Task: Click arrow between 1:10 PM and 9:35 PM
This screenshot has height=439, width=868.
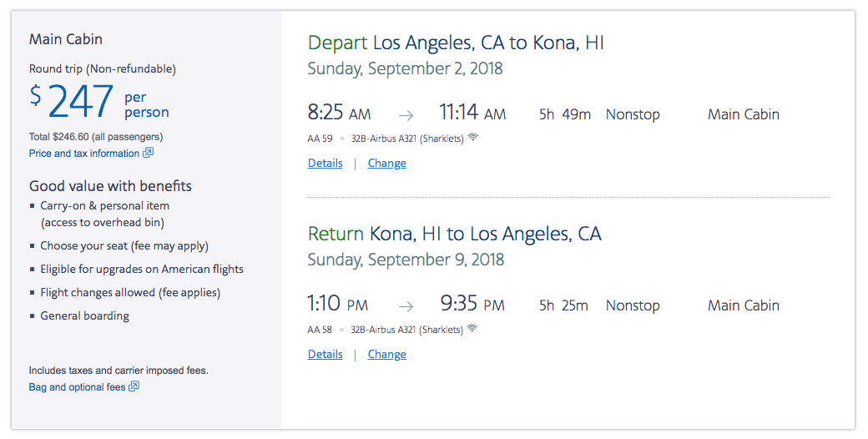Action: (406, 306)
